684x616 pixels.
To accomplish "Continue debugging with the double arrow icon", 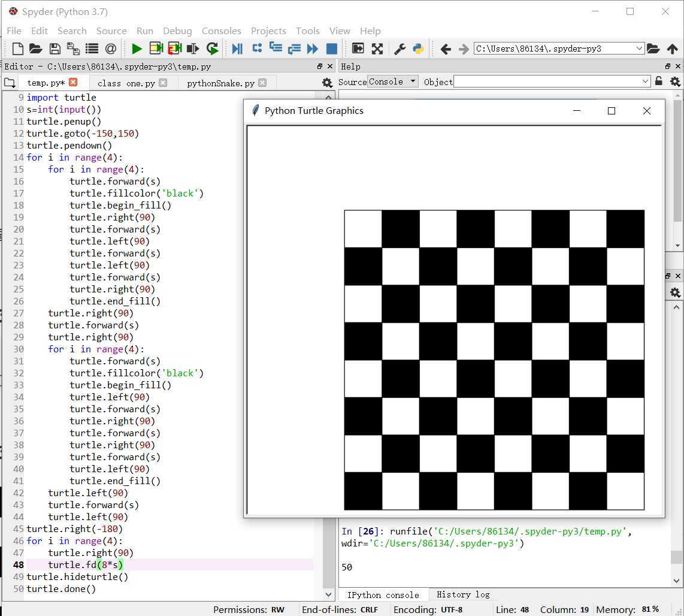I will pyautogui.click(x=313, y=49).
